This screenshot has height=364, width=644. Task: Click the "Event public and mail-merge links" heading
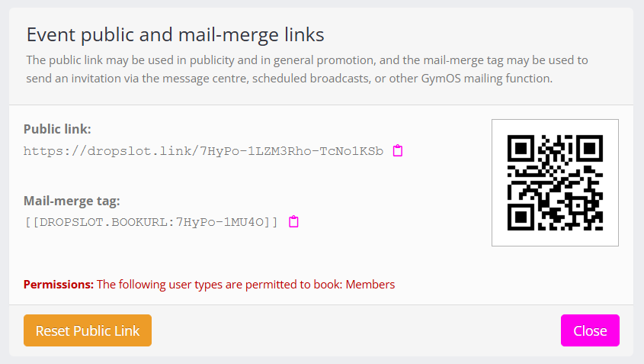click(175, 34)
